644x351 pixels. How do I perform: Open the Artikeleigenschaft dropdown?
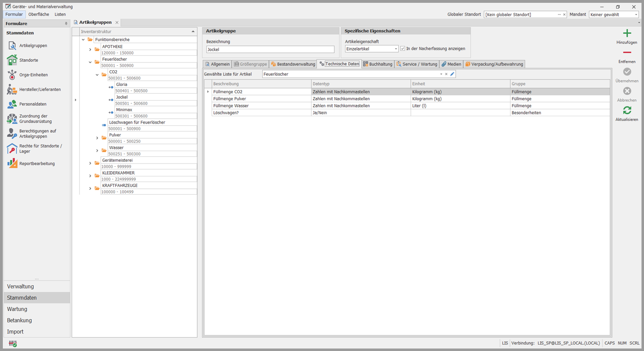(396, 49)
